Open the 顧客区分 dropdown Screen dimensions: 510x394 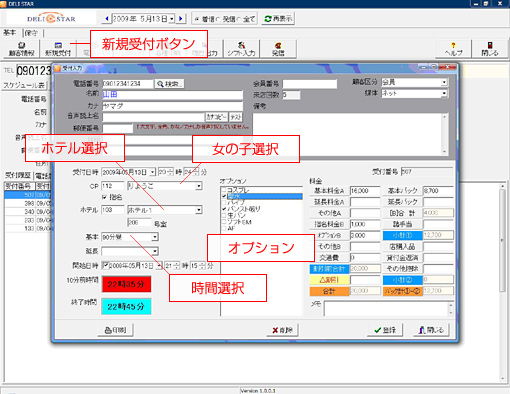(444, 82)
